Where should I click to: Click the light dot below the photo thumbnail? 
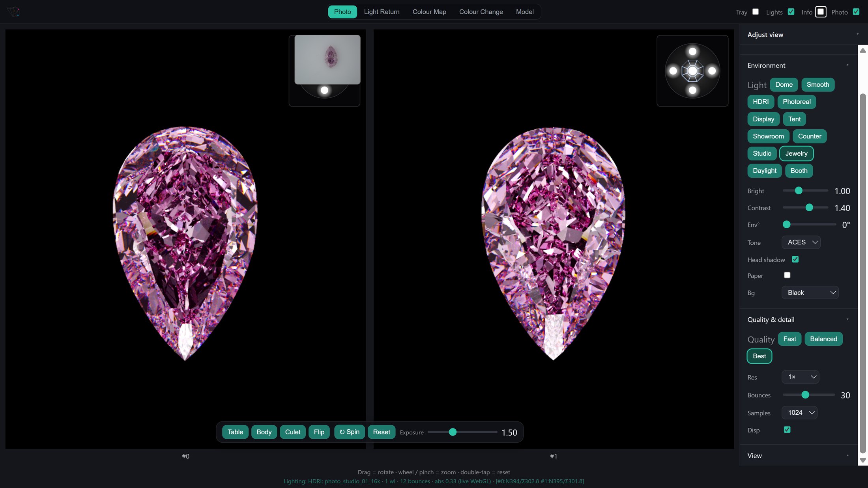[324, 90]
